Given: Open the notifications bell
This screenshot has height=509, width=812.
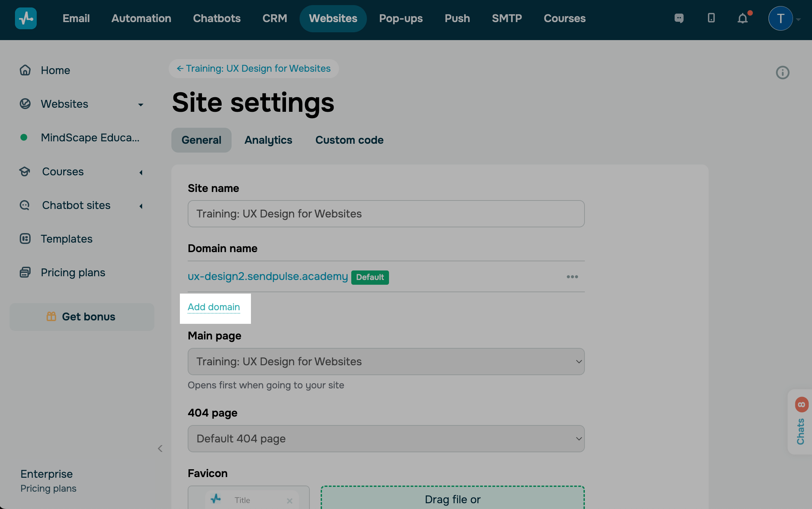Looking at the screenshot, I should 743,18.
